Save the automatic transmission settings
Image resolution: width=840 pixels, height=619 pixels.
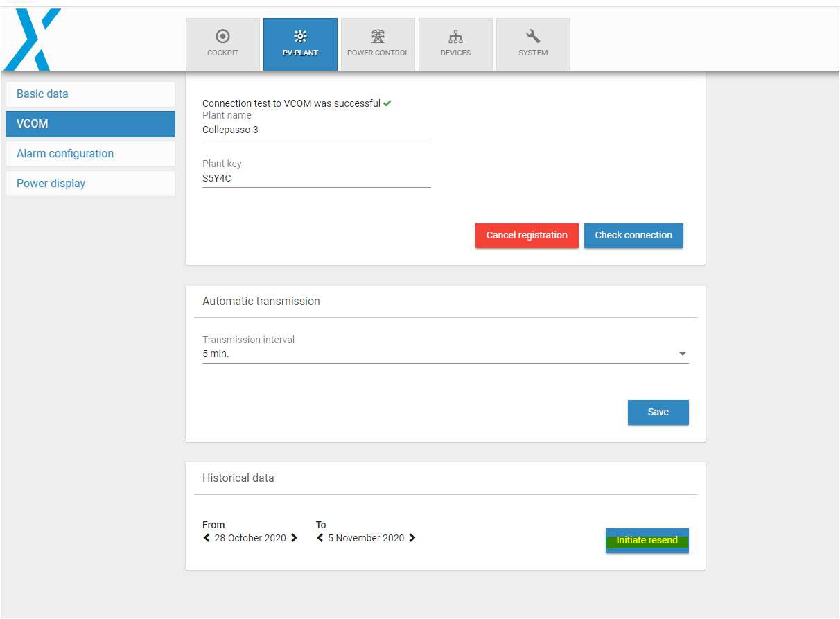[x=658, y=412]
